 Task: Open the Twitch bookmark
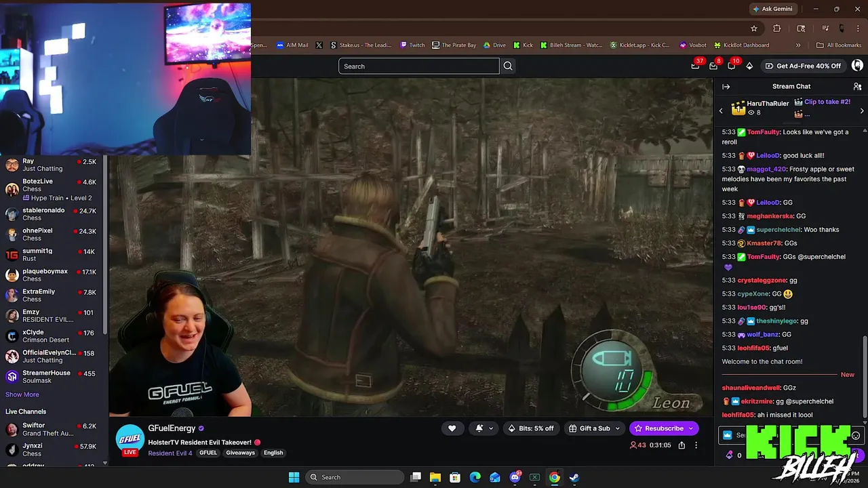pos(412,45)
